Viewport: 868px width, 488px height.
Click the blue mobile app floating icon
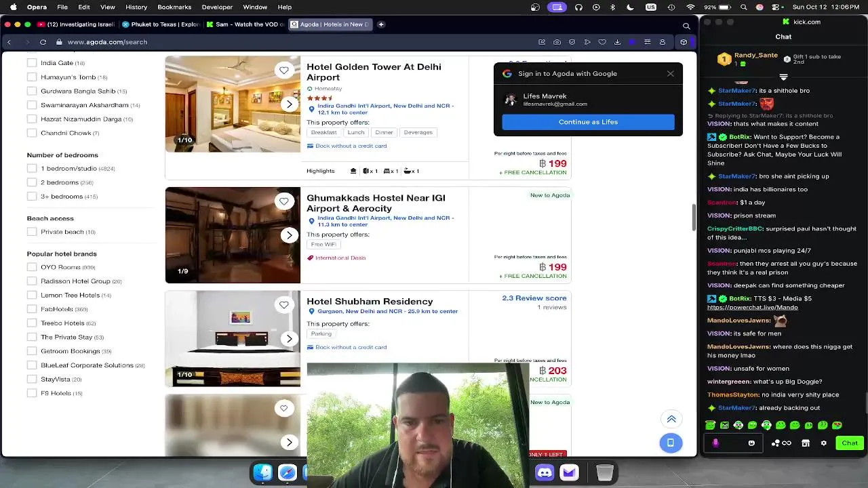click(x=671, y=443)
